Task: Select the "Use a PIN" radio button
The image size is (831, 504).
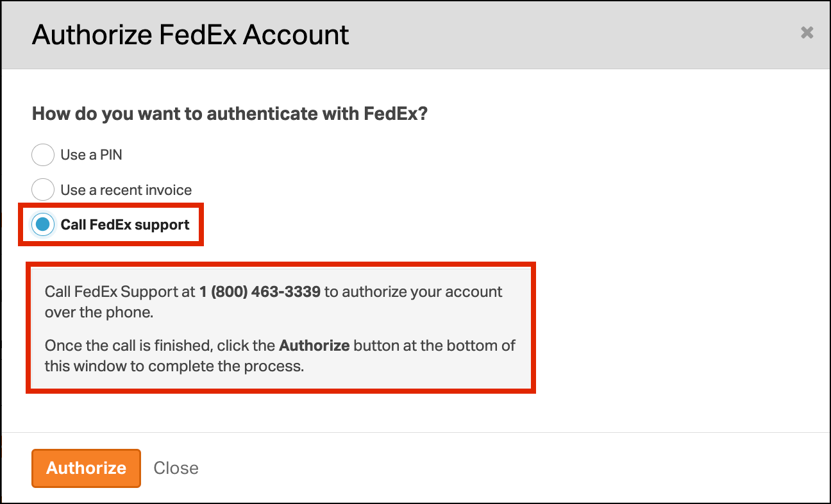Action: (x=42, y=155)
